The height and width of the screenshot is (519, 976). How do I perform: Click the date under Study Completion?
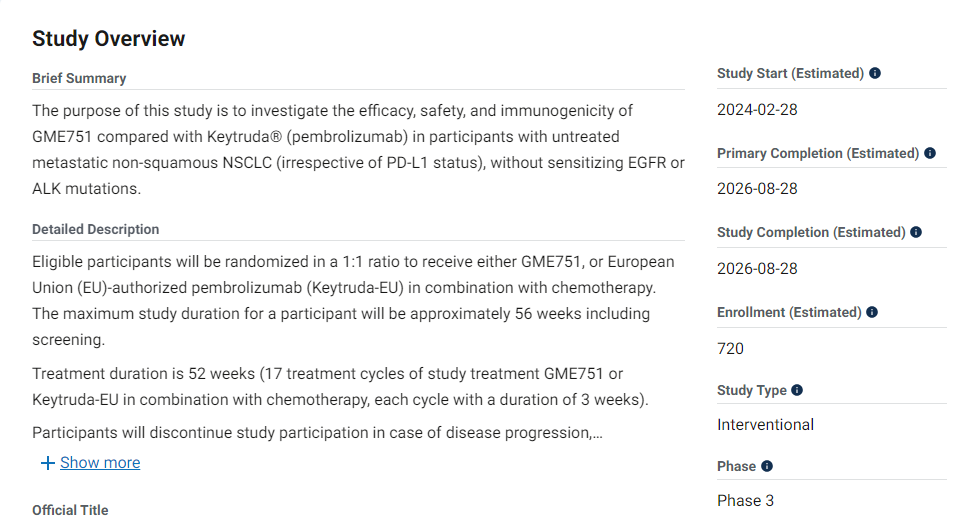pos(757,269)
